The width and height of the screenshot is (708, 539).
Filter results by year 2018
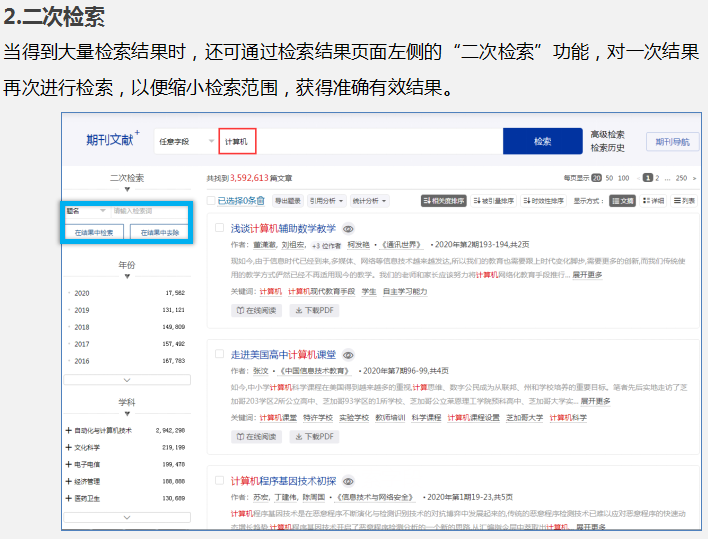tap(82, 327)
